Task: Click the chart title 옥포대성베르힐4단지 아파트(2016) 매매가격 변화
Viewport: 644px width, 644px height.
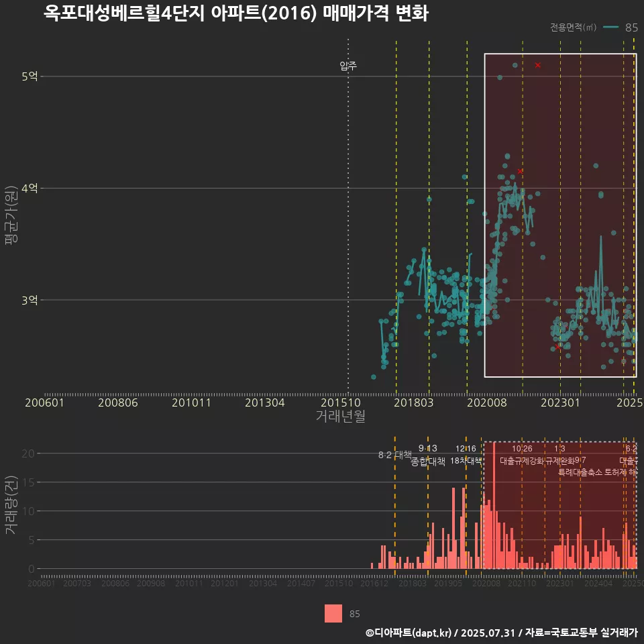Action: [236, 13]
